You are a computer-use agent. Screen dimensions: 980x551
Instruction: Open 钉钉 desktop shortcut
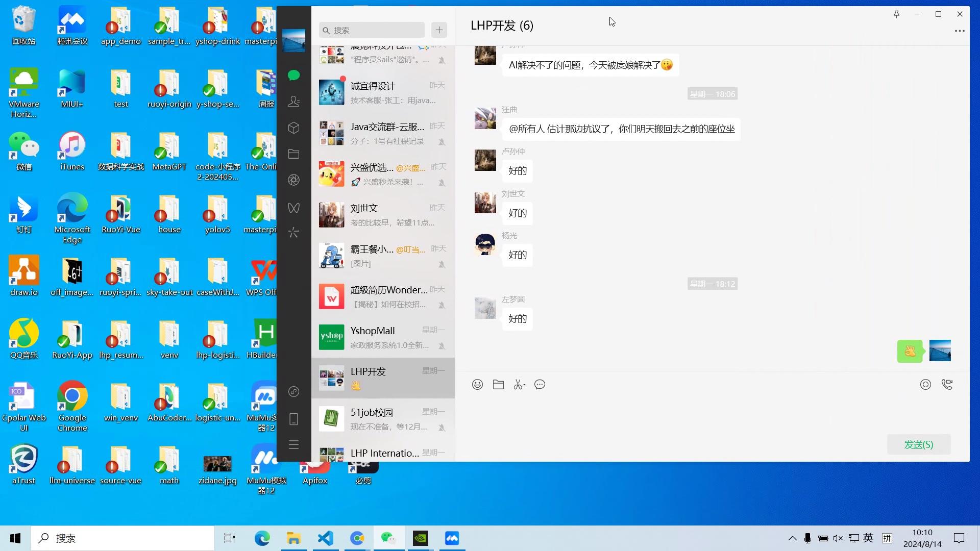point(23,214)
